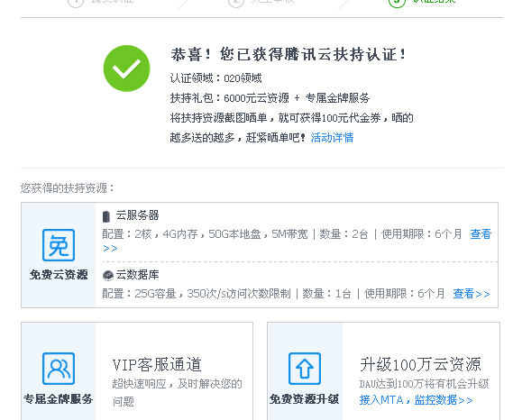Click the 免费云资源 free resource icon
The image size is (513, 420).
click(59, 245)
